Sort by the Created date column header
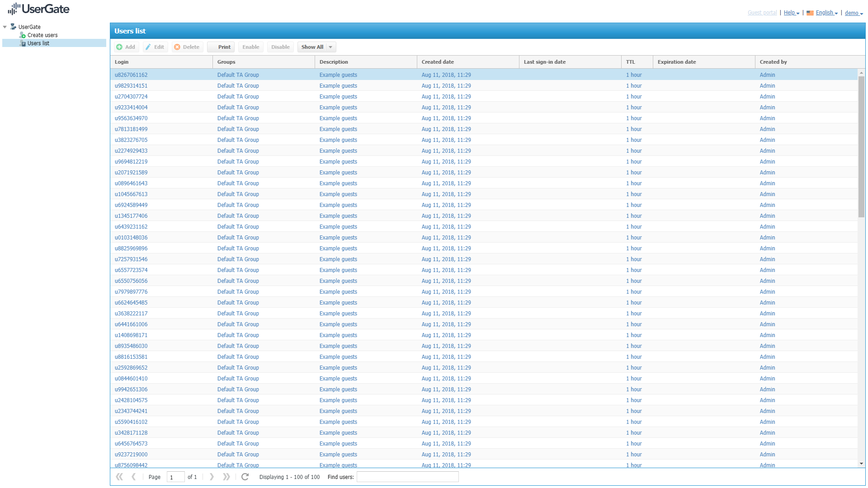Screen dimensions: 868x488 coord(438,62)
